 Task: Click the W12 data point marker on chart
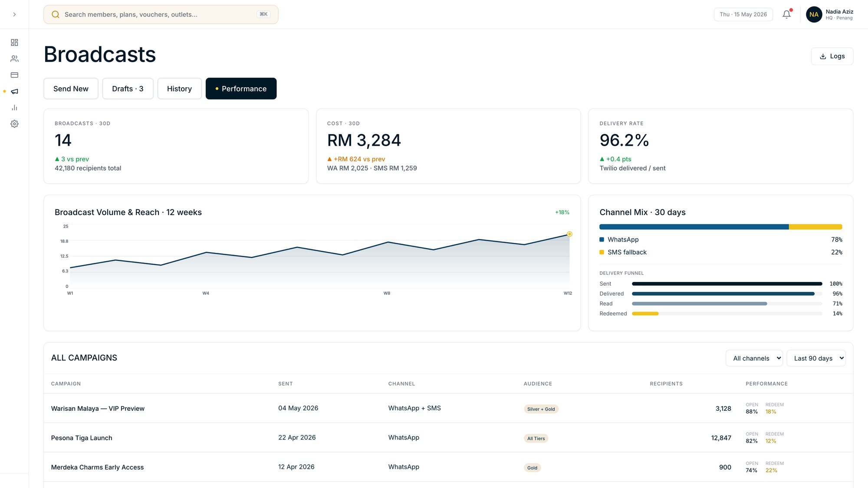[x=569, y=234]
